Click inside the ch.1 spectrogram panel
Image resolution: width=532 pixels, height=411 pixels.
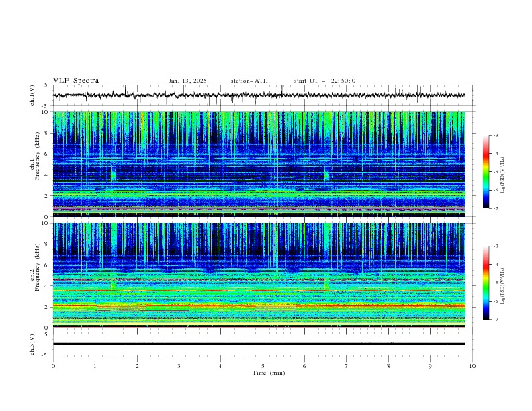(259, 164)
